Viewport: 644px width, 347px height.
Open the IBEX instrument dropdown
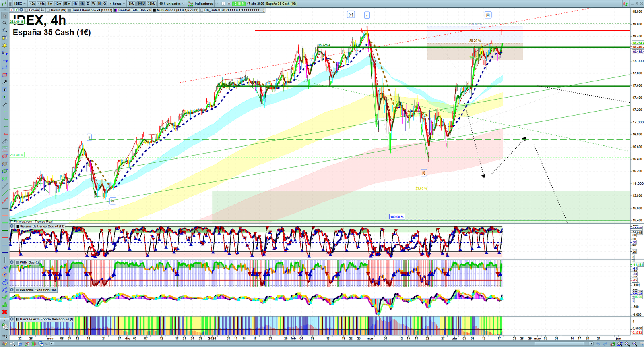(x=20, y=4)
